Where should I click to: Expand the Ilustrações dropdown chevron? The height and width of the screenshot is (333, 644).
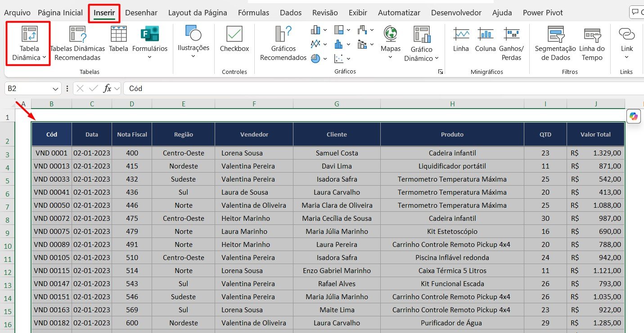pyautogui.click(x=193, y=56)
